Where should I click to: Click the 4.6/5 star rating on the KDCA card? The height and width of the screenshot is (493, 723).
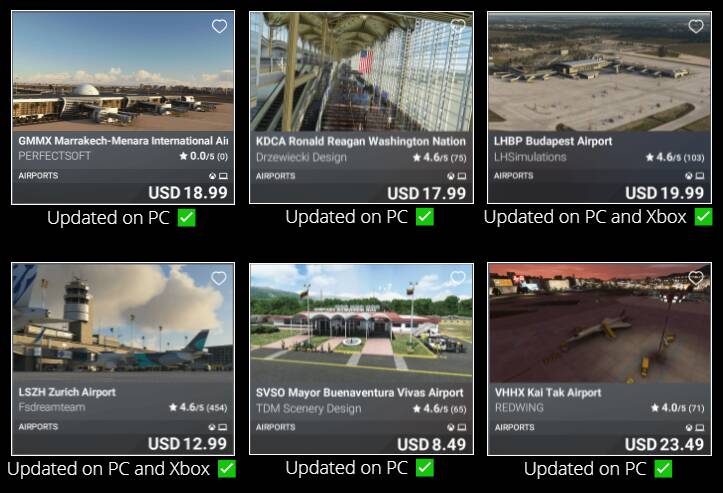coord(439,158)
